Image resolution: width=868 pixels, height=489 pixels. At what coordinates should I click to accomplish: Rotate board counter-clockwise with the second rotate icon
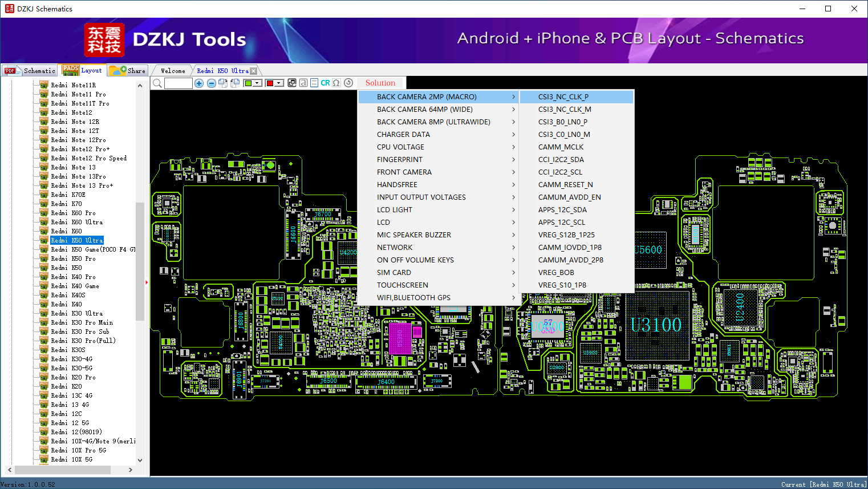(x=234, y=83)
